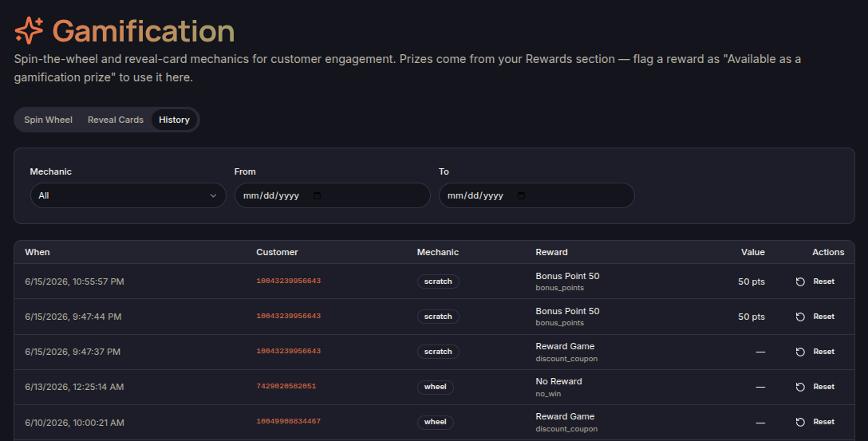The height and width of the screenshot is (441, 868).
Task: Click the Reward column header
Action: tap(551, 252)
